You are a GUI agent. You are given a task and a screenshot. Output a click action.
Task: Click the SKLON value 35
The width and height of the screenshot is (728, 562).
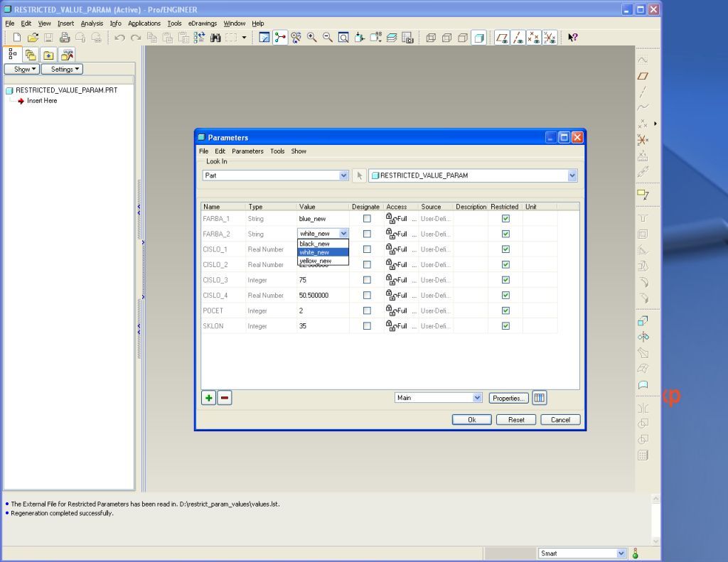pyautogui.click(x=303, y=326)
